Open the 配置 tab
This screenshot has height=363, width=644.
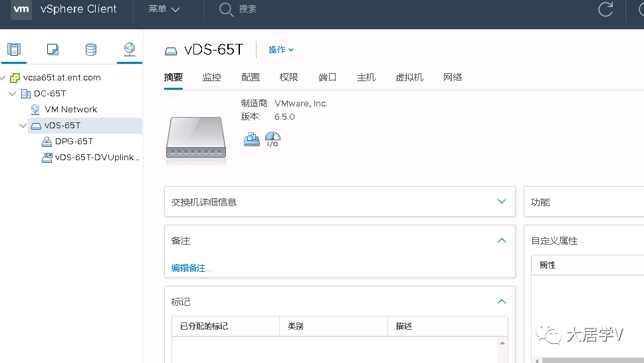point(251,77)
